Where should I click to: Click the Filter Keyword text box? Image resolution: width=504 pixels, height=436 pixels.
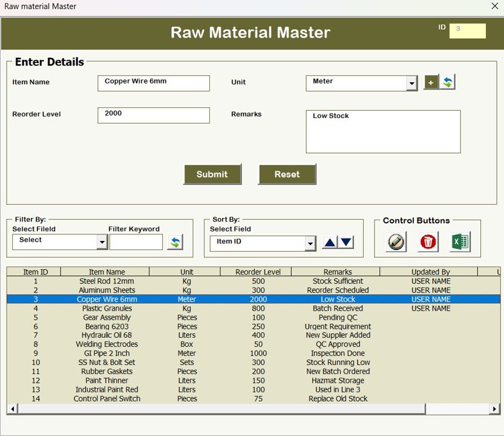tap(136, 242)
